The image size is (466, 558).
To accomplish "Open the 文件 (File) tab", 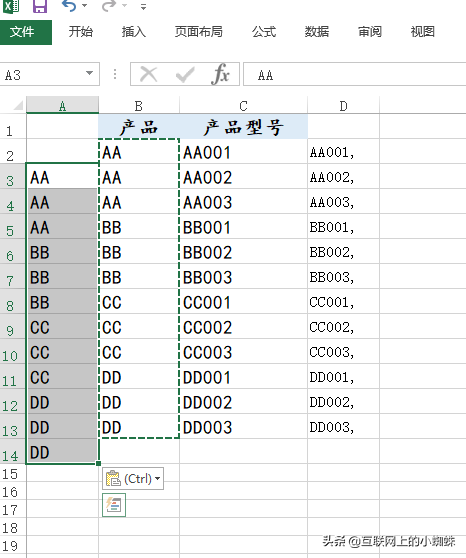I will [26, 32].
